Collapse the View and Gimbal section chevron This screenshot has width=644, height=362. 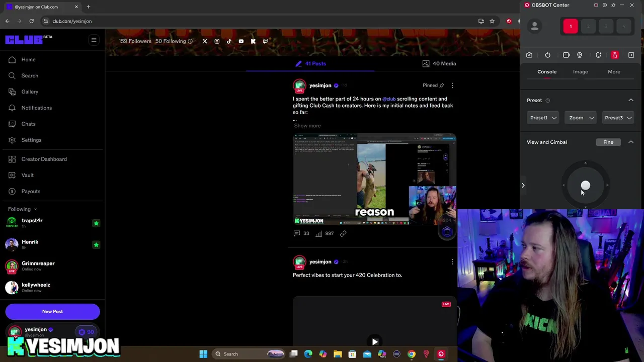[631, 142]
